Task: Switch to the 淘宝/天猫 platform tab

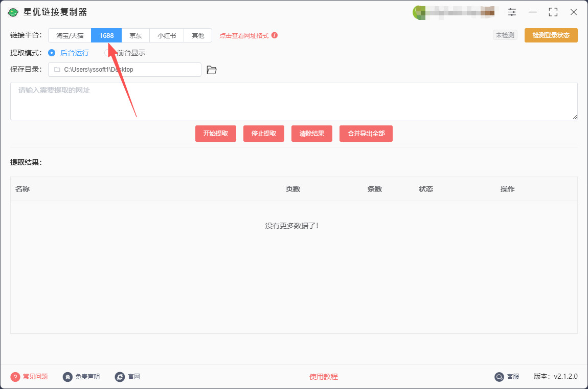Action: pyautogui.click(x=70, y=36)
